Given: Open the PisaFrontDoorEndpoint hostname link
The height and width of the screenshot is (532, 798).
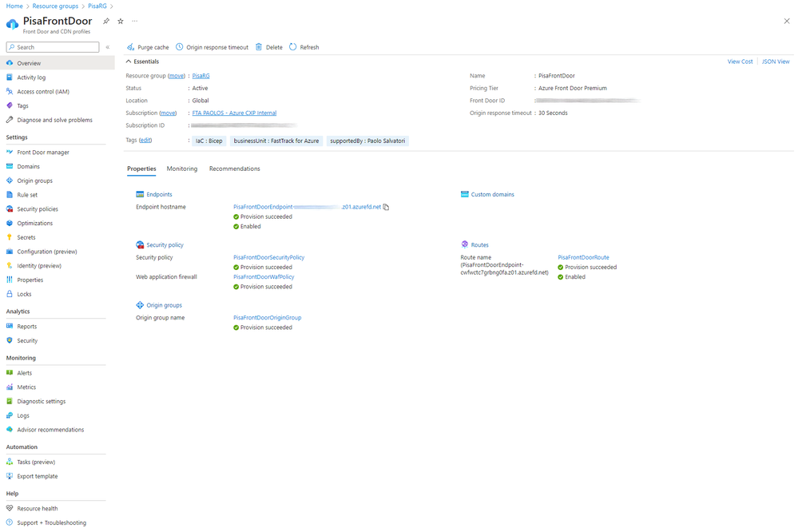Looking at the screenshot, I should pyautogui.click(x=308, y=207).
